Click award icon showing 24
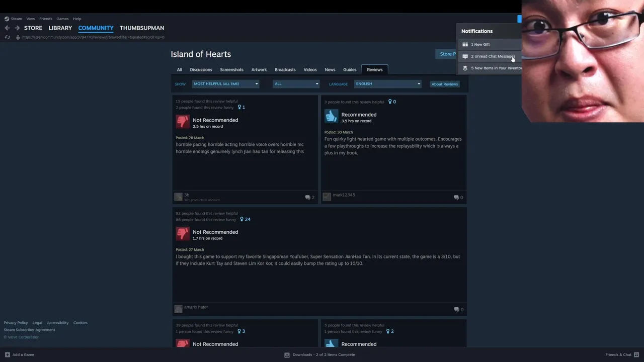Screen dimensions: 644x362 click(242, 219)
